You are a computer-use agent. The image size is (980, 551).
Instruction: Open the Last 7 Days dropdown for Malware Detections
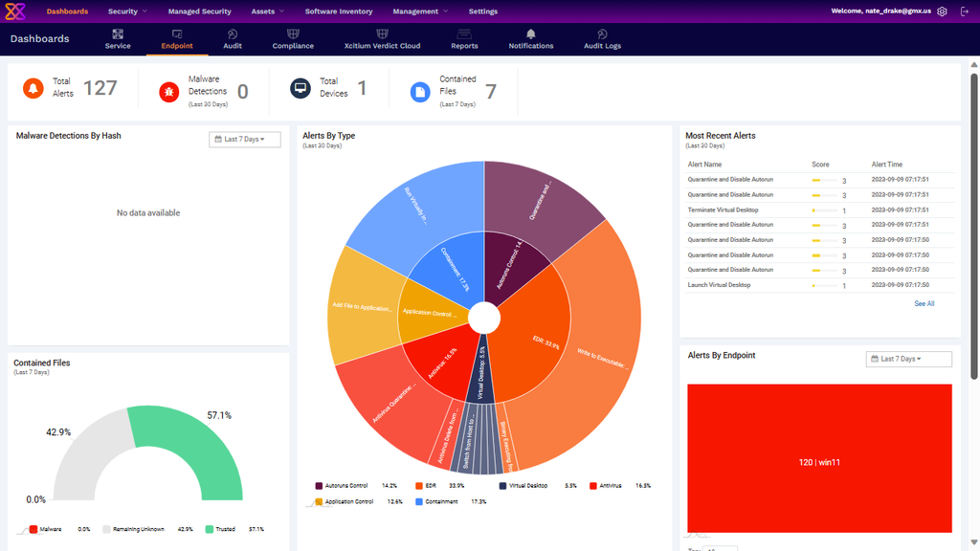245,139
